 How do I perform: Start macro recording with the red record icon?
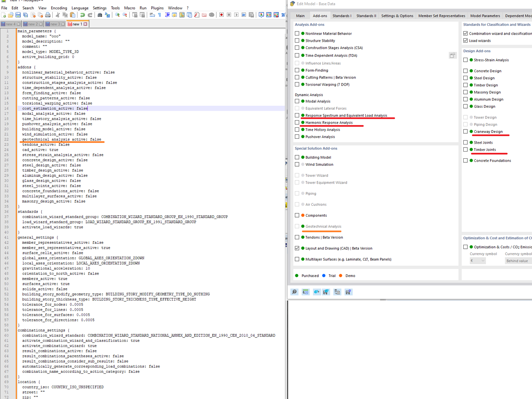coord(221,16)
